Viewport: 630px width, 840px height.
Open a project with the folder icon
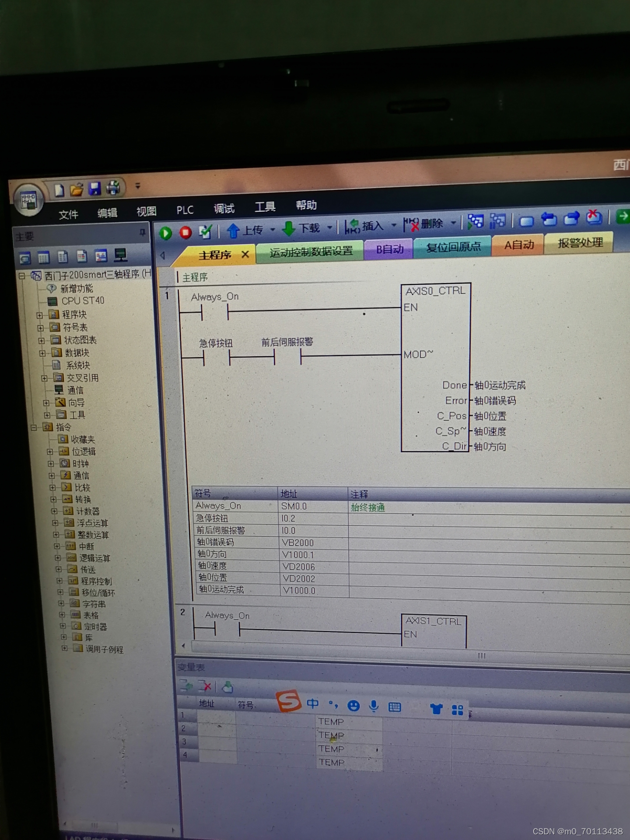pos(77,189)
